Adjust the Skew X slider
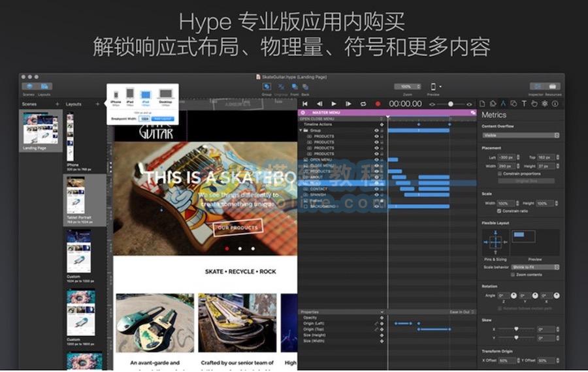The image size is (588, 372). [x=515, y=330]
